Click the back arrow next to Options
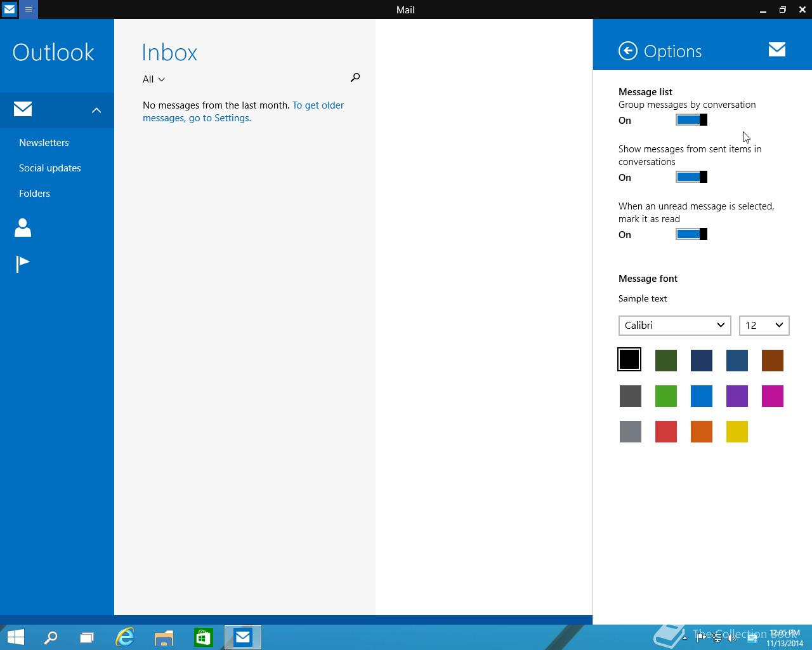The height and width of the screenshot is (650, 812). tap(628, 51)
